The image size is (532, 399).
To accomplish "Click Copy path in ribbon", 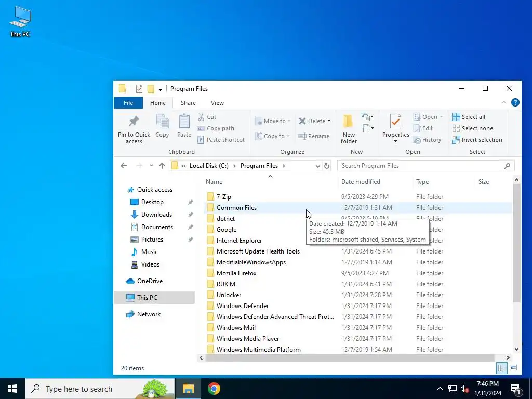I will tap(216, 128).
